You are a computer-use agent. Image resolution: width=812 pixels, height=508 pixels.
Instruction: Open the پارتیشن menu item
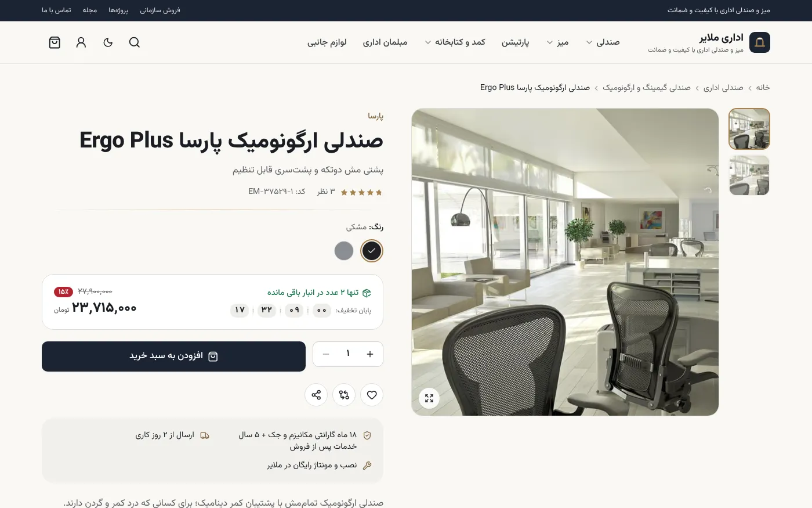[516, 42]
